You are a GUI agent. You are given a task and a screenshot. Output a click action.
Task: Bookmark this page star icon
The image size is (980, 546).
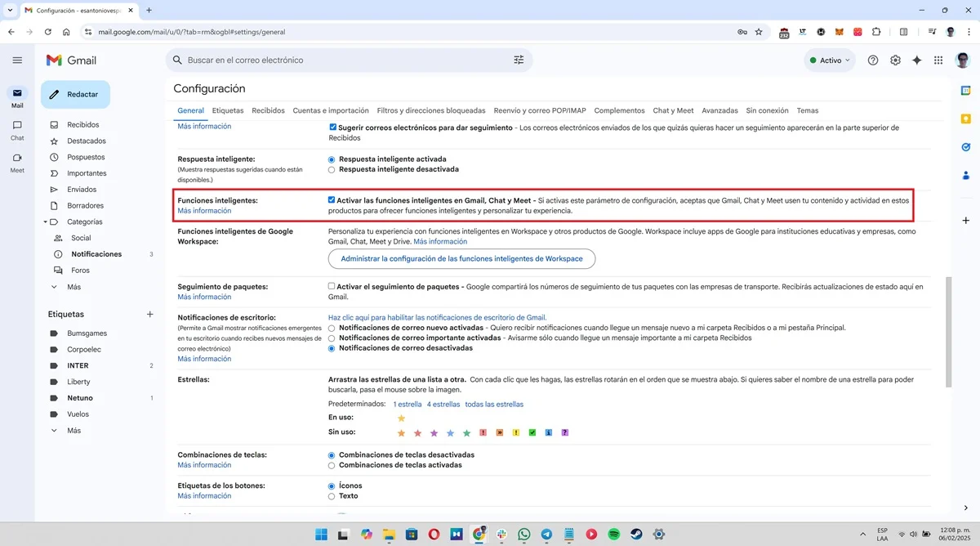click(759, 32)
